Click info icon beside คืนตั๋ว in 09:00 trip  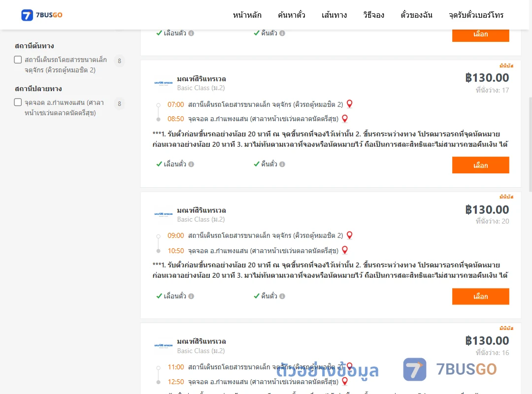pyautogui.click(x=282, y=296)
